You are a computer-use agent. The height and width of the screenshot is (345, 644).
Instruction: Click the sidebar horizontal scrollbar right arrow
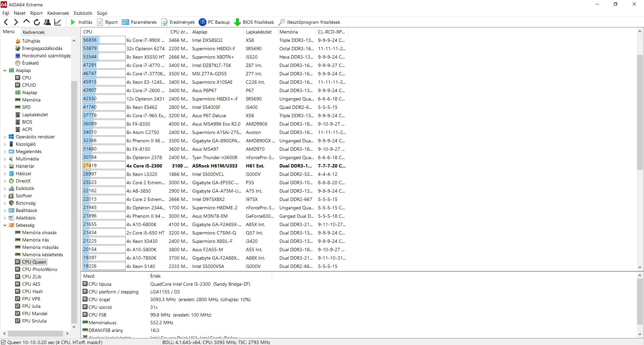[67, 334]
